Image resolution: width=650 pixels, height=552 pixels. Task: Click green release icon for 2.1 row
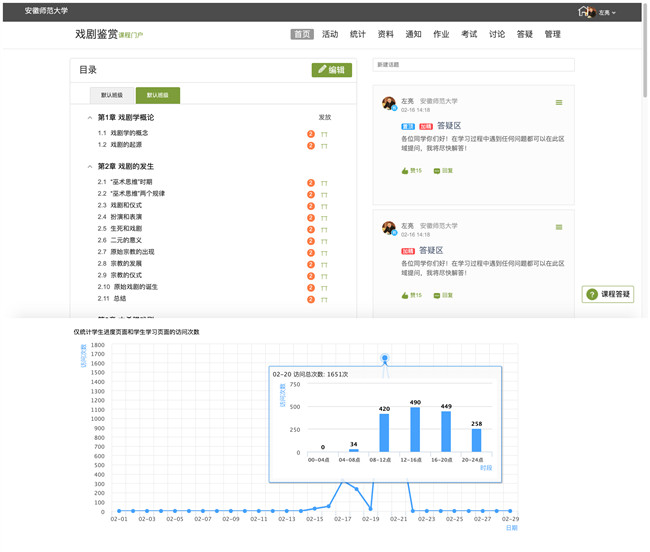tap(324, 183)
